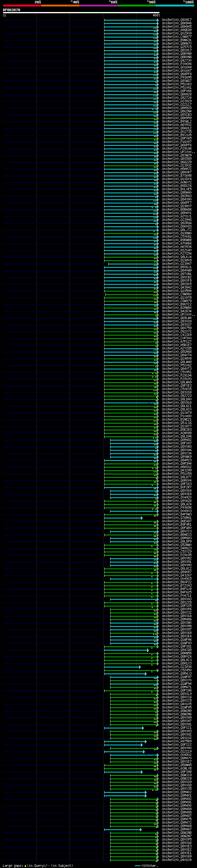This screenshot has width=197, height=868.
Task: Select hit label UniRef100_Q5QNA5
Action: [176, 765]
